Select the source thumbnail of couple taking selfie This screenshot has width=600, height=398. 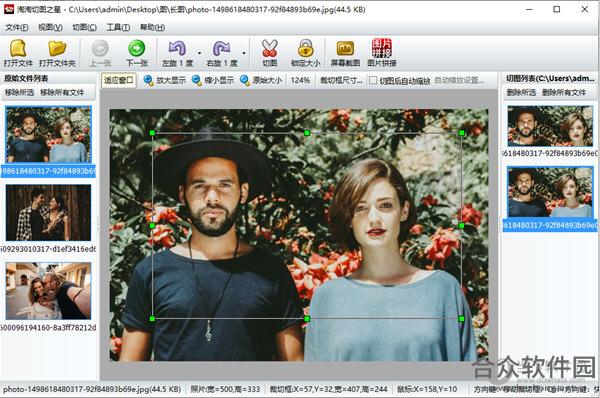click(x=48, y=291)
